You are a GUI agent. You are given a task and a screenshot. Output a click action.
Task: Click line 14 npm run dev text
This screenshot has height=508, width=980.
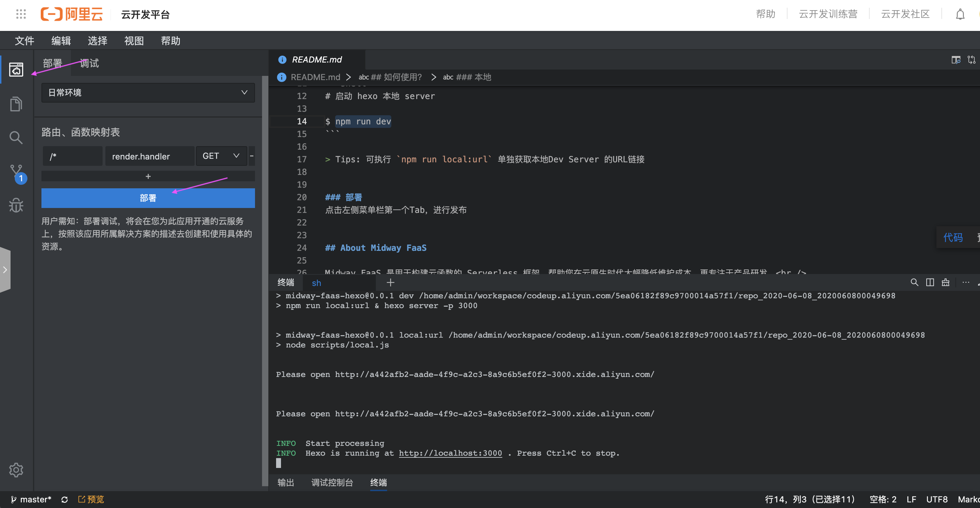coord(363,122)
